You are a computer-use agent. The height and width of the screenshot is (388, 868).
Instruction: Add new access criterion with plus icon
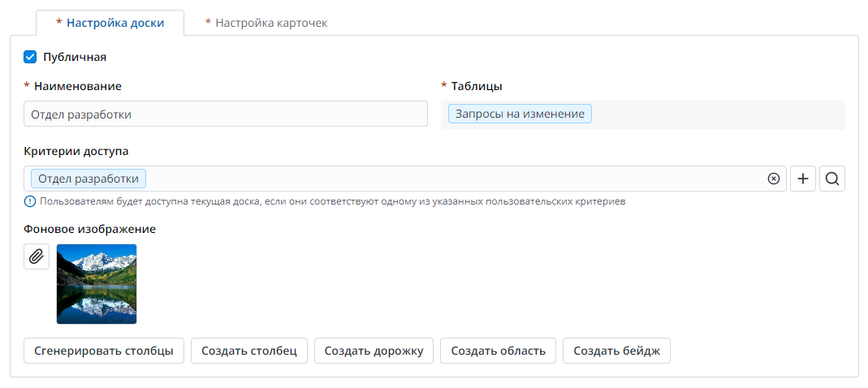(802, 179)
